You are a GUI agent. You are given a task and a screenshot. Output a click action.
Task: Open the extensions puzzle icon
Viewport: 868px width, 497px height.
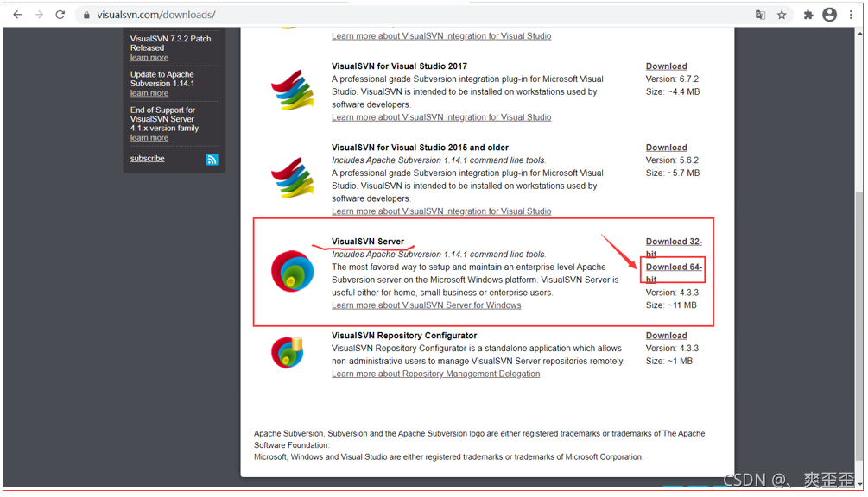[808, 15]
